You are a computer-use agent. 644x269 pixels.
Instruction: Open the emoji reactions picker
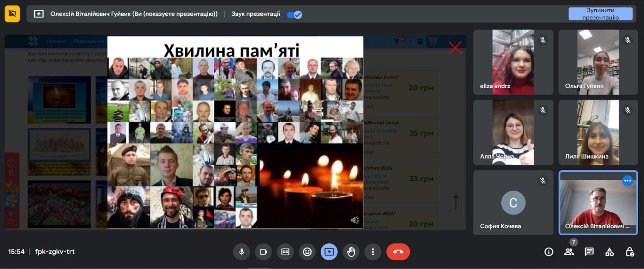(307, 252)
